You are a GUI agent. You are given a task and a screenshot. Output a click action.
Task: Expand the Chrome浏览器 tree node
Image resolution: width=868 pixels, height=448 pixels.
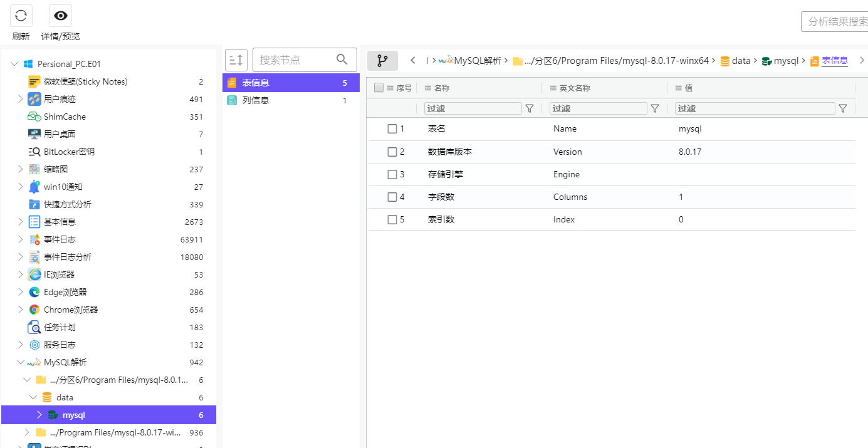point(21,310)
